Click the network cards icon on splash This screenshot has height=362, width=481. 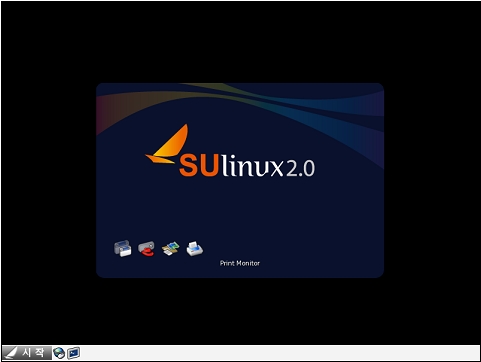click(170, 249)
